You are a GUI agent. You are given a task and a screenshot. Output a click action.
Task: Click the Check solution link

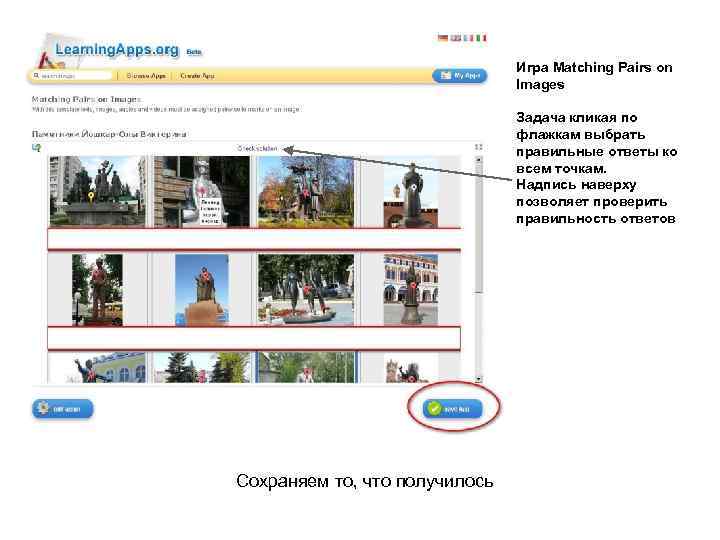[257, 148]
